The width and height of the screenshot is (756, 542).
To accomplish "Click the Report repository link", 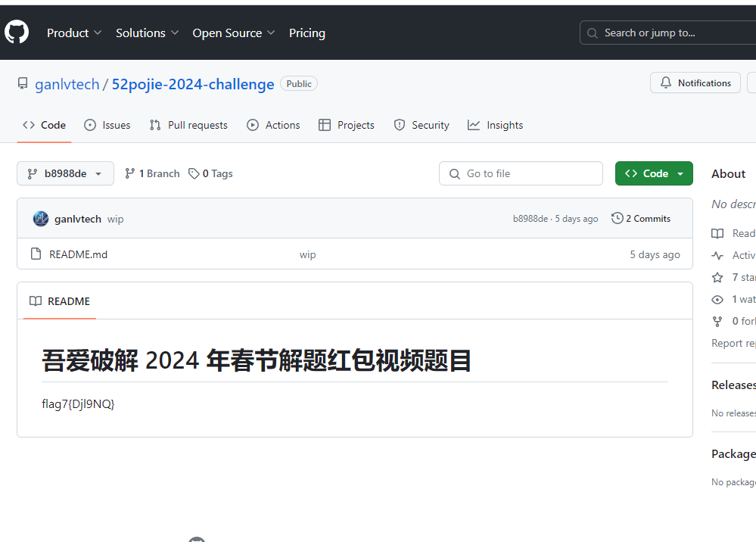I will (733, 343).
